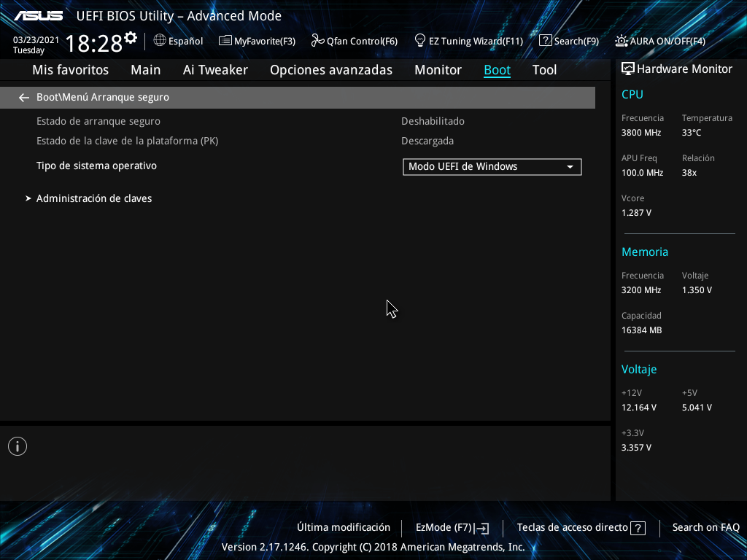This screenshot has height=560, width=747.
Task: Click the Deshabilitado status value
Action: tap(433, 122)
